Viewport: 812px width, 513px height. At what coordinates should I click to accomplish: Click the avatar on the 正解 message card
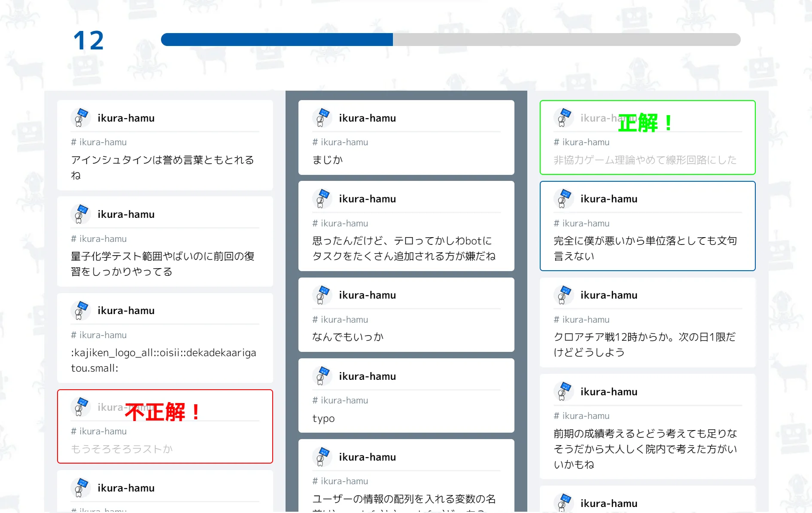click(x=564, y=118)
